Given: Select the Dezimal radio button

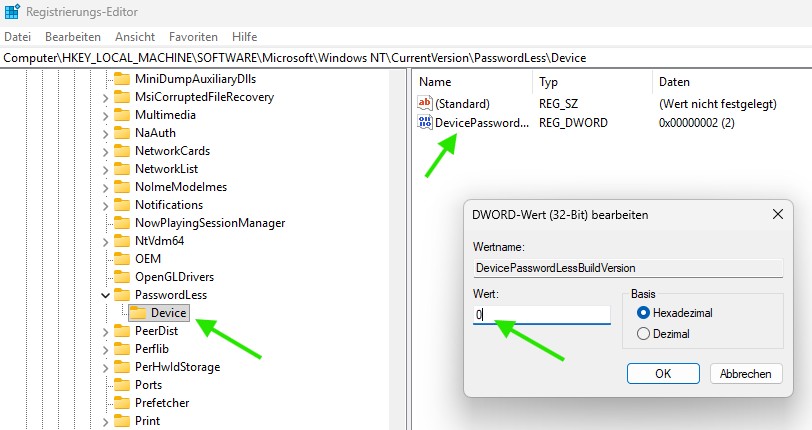Looking at the screenshot, I should [x=643, y=333].
